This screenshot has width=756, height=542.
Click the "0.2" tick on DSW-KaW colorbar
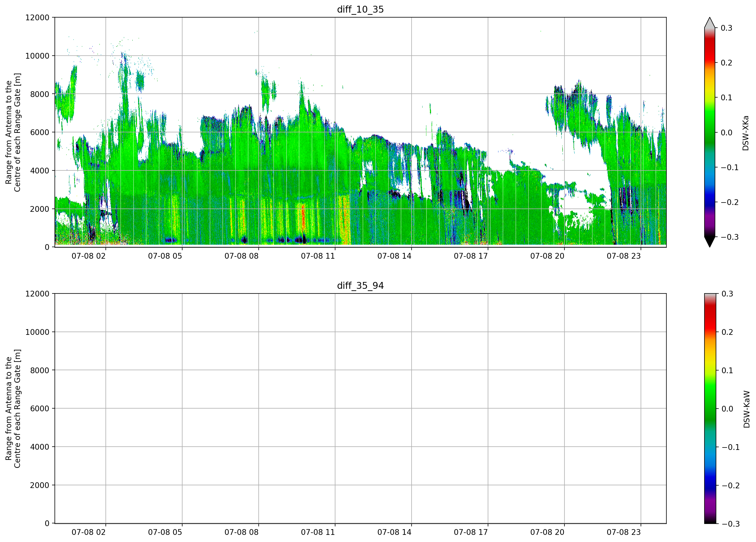[x=727, y=332]
